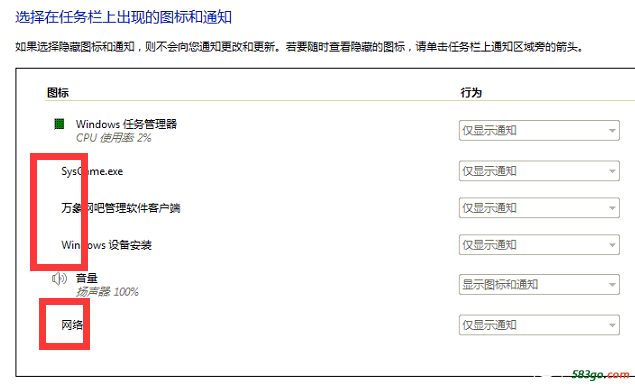Click the 音量 speaker icon
This screenshot has width=635, height=390.
[x=59, y=278]
